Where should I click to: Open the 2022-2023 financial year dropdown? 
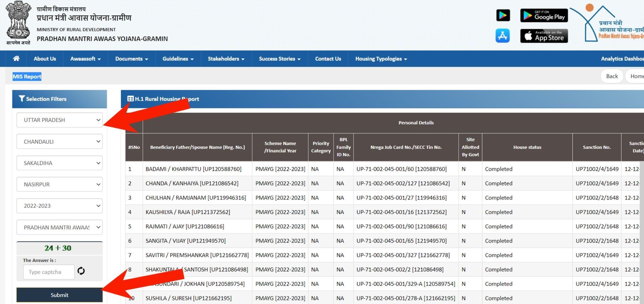coord(59,206)
